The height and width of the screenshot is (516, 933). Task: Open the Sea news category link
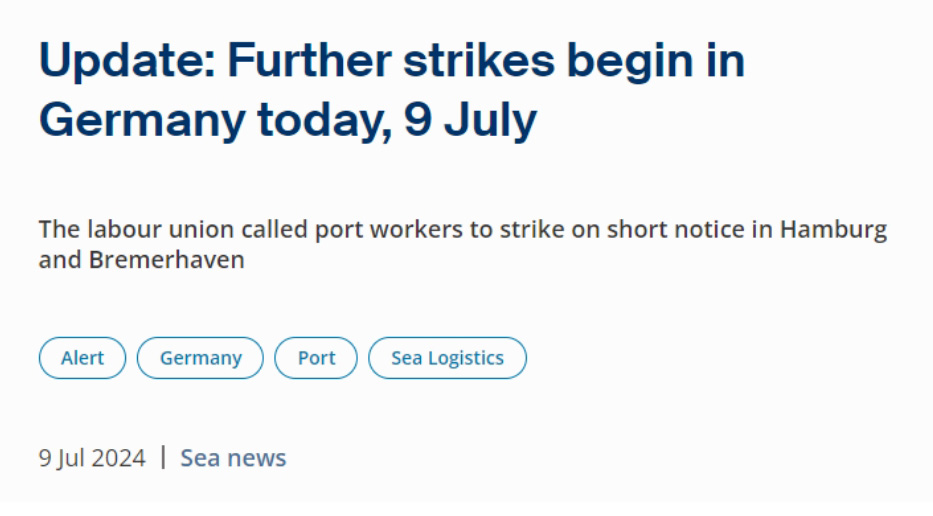coord(233,458)
